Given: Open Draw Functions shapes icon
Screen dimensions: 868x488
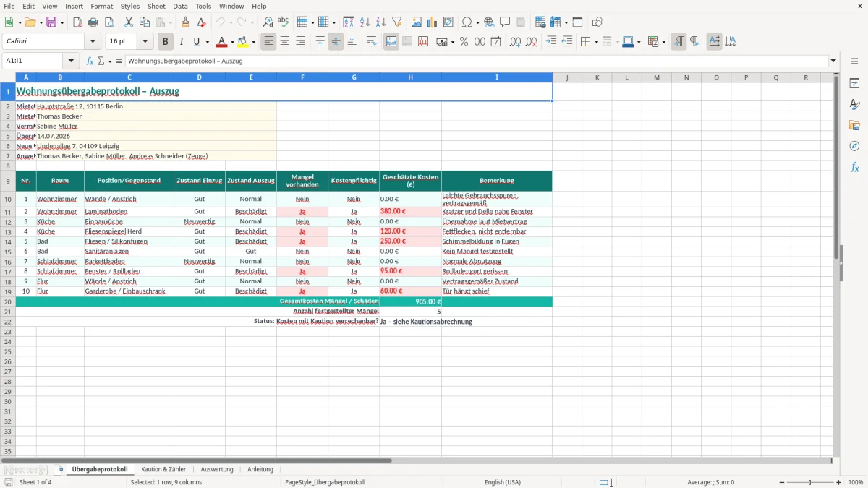Looking at the screenshot, I should (597, 22).
